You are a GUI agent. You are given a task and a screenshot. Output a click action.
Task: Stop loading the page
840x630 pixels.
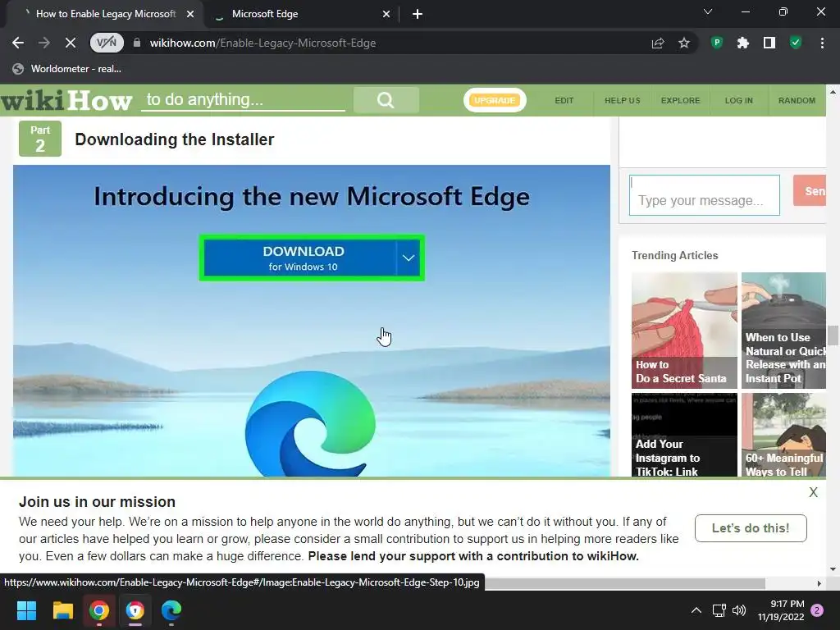71,43
